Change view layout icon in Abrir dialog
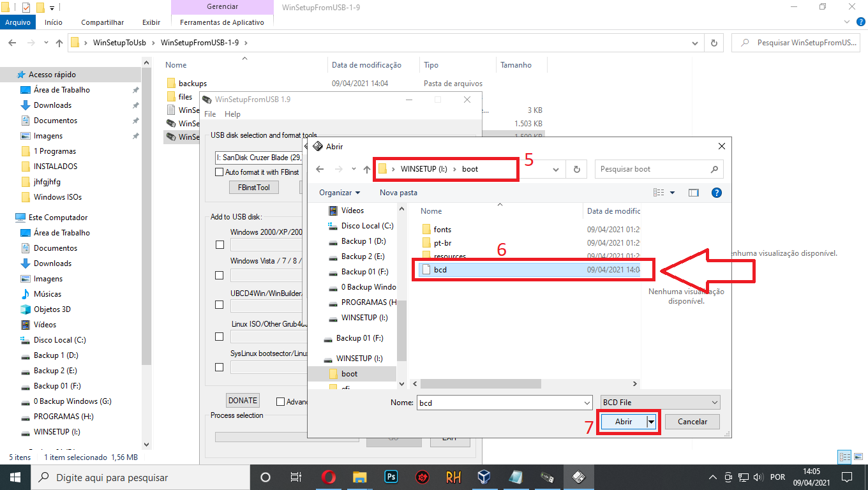The width and height of the screenshot is (868, 490). click(659, 193)
